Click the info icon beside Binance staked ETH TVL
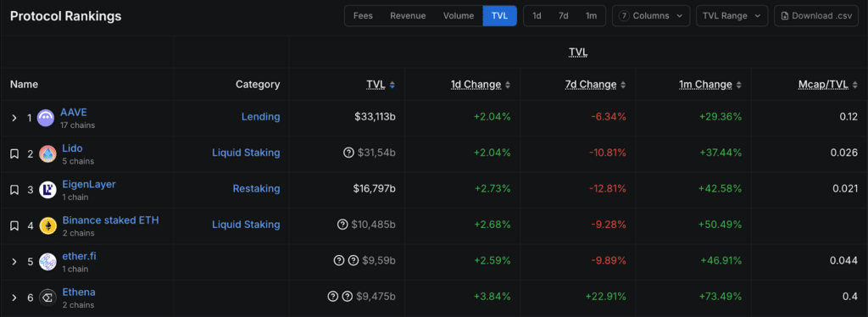 342,225
